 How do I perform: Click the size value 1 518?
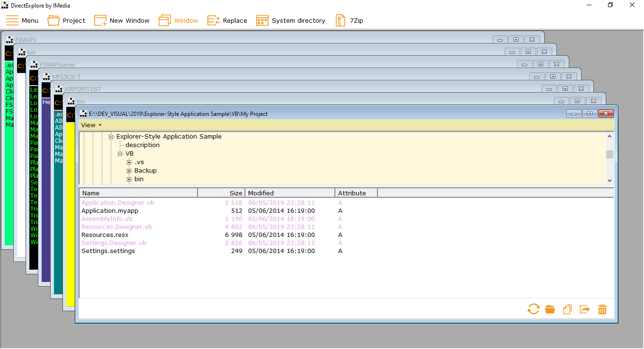coord(233,202)
